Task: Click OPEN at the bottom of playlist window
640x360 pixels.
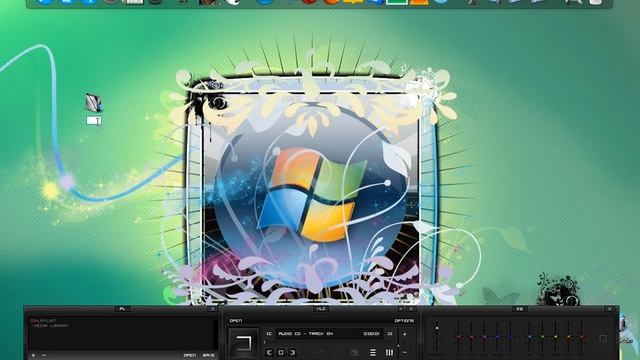Action: 190,356
